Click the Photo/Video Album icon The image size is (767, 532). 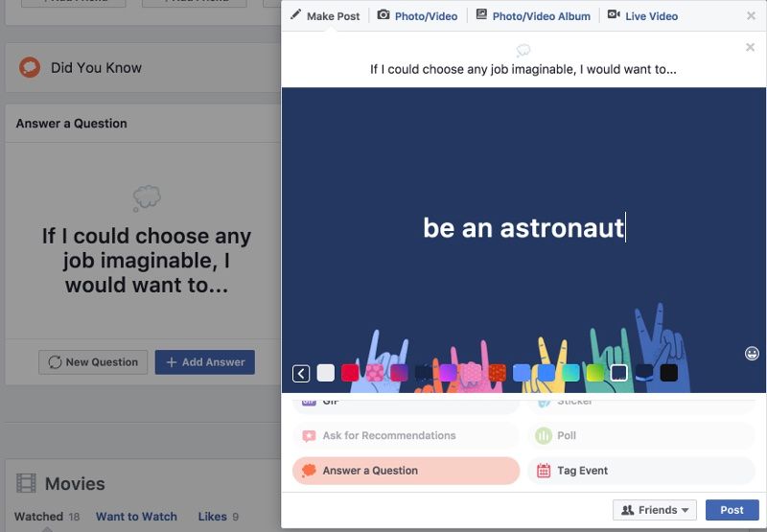[x=481, y=15]
